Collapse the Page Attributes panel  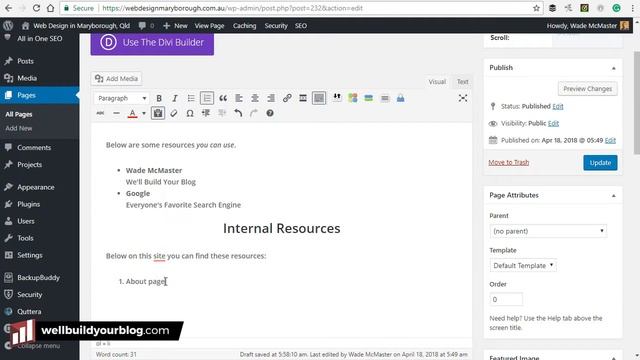tap(613, 196)
